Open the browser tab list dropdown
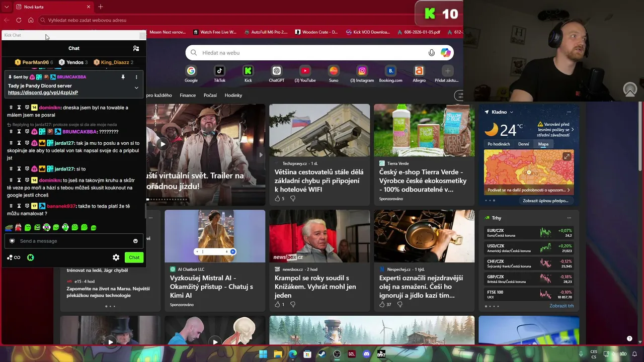Screen dimensions: 644x362 (7, 7)
